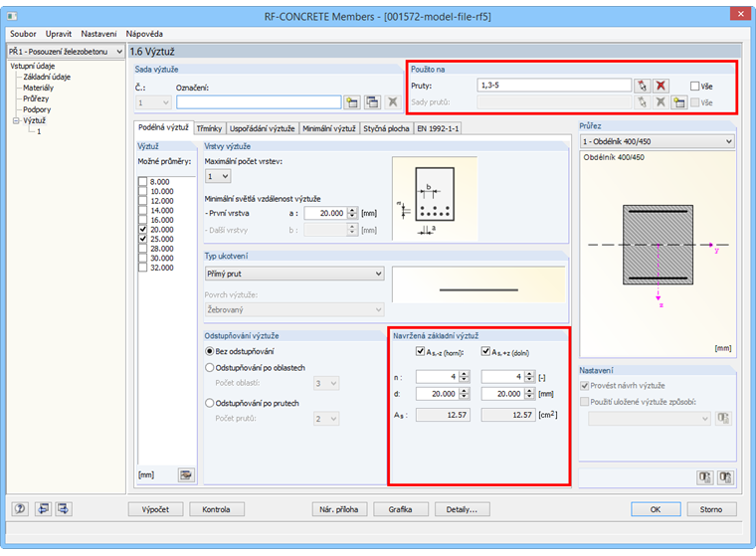Click Kontrola button

[216, 509]
